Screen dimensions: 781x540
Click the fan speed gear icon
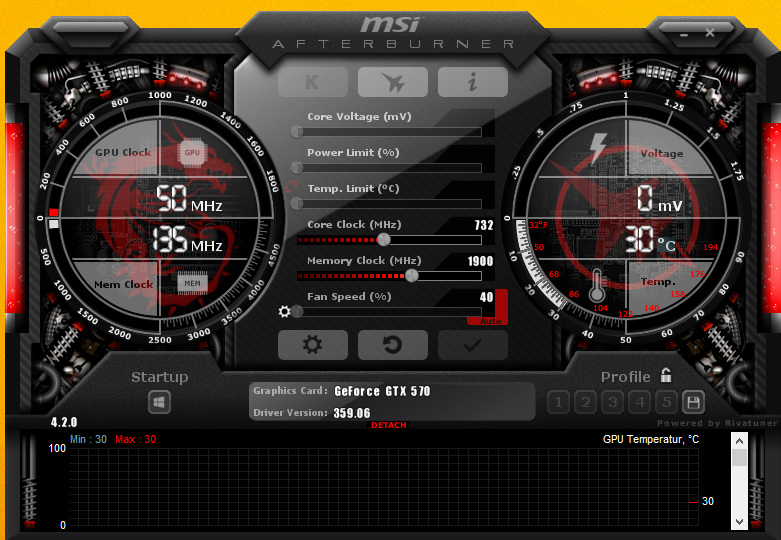click(x=284, y=312)
